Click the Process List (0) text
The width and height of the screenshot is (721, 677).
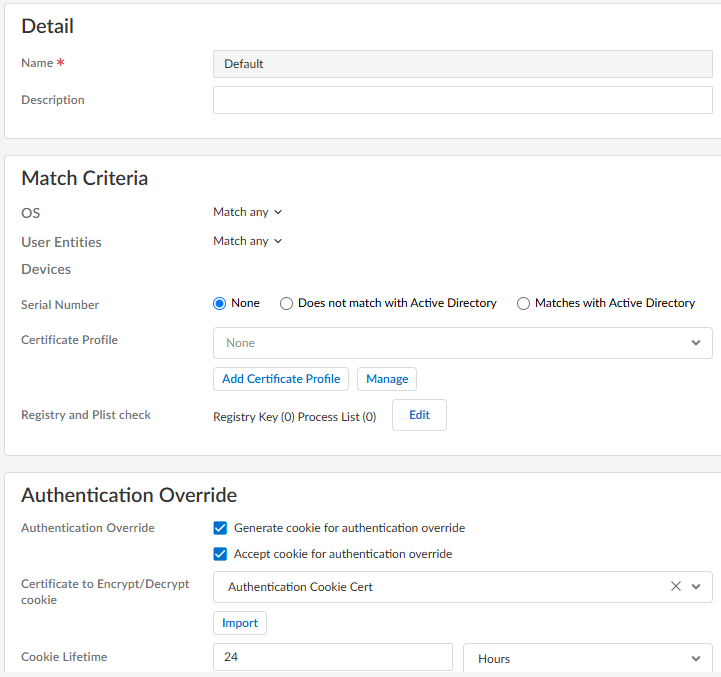337,417
